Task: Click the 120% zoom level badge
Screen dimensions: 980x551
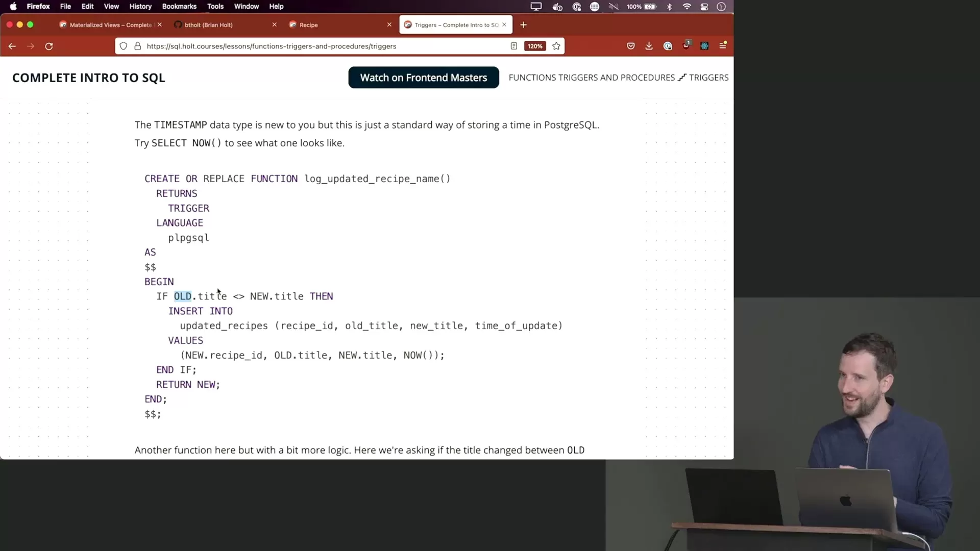Action: pos(534,46)
